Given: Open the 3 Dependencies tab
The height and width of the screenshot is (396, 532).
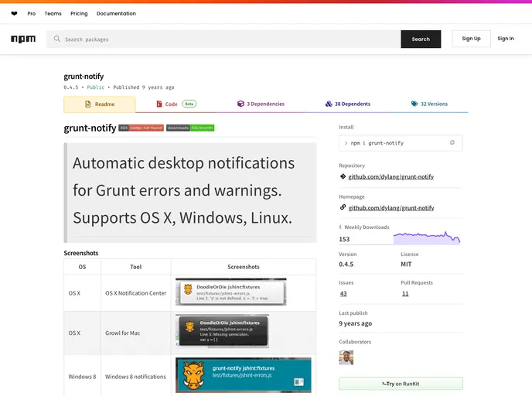Looking at the screenshot, I should click(261, 104).
